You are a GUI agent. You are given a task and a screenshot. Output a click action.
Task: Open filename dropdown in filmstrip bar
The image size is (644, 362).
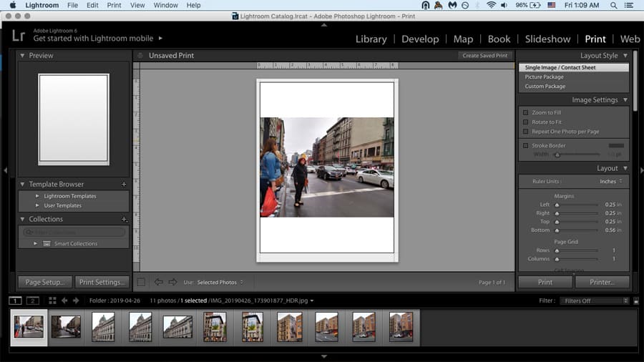pos(312,301)
